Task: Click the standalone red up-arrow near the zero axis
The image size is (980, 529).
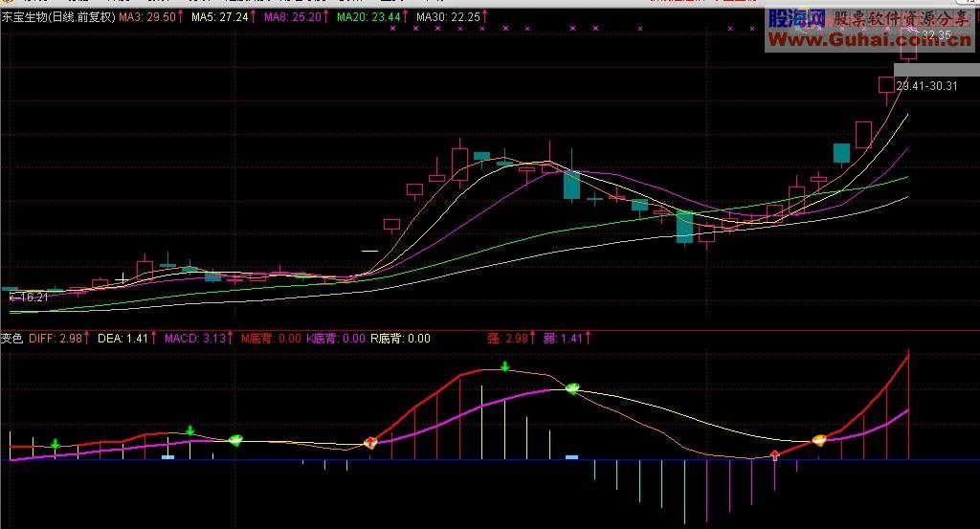Action: click(775, 455)
